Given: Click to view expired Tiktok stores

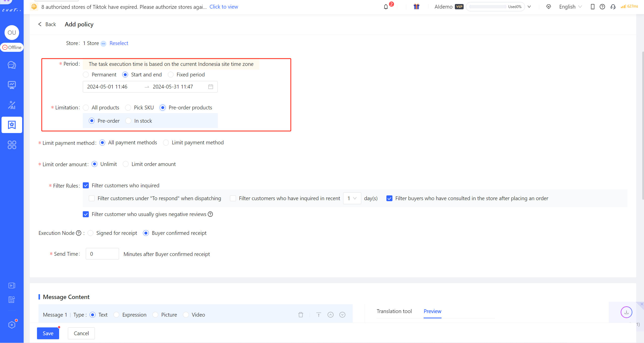Looking at the screenshot, I should click(224, 7).
